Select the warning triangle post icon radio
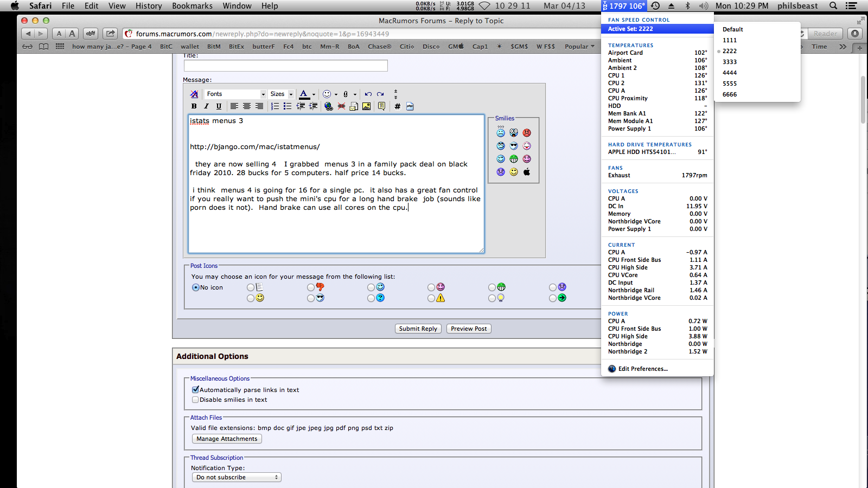 tap(431, 298)
